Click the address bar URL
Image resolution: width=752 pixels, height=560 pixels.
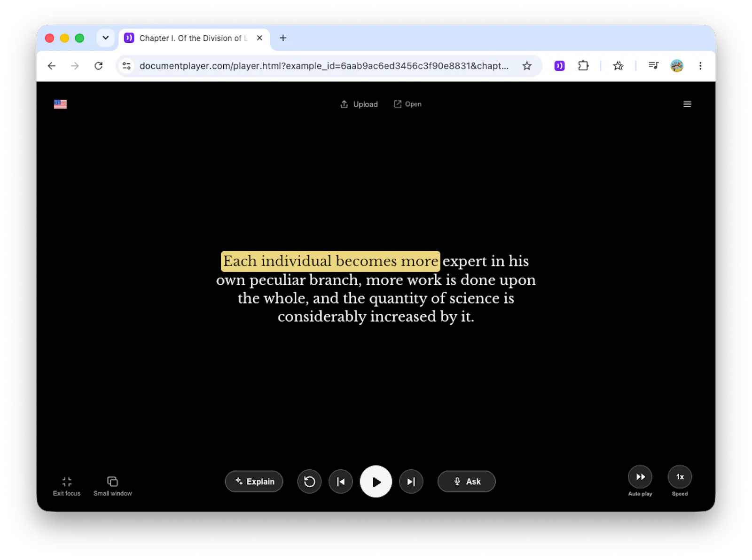click(324, 66)
